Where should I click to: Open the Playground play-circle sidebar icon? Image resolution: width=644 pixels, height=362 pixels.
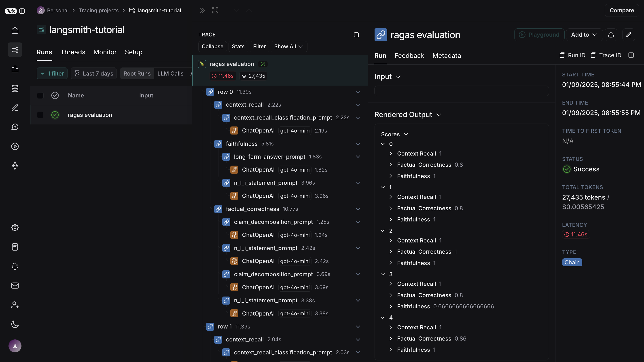tap(15, 146)
